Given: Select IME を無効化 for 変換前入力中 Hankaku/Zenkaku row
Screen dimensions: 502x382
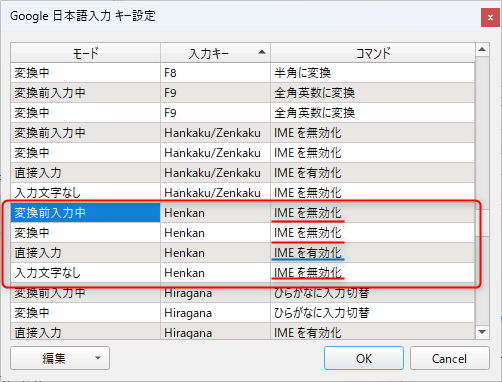Looking at the screenshot, I should [x=373, y=133].
